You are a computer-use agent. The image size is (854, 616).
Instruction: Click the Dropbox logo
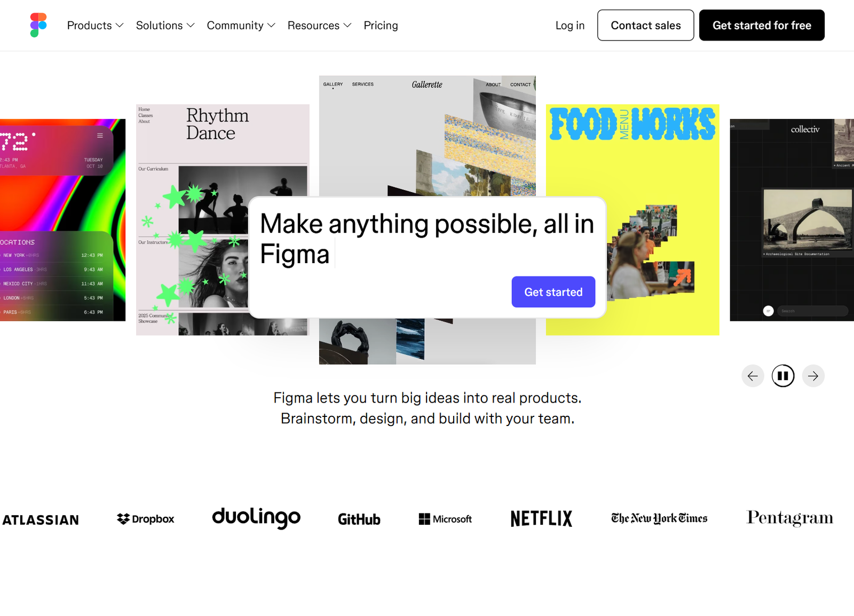(146, 519)
